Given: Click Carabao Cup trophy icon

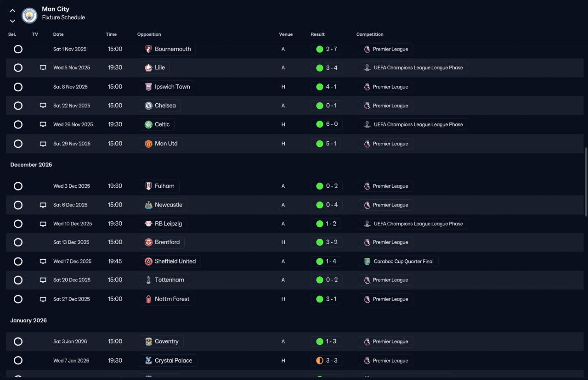Looking at the screenshot, I should click(367, 262).
